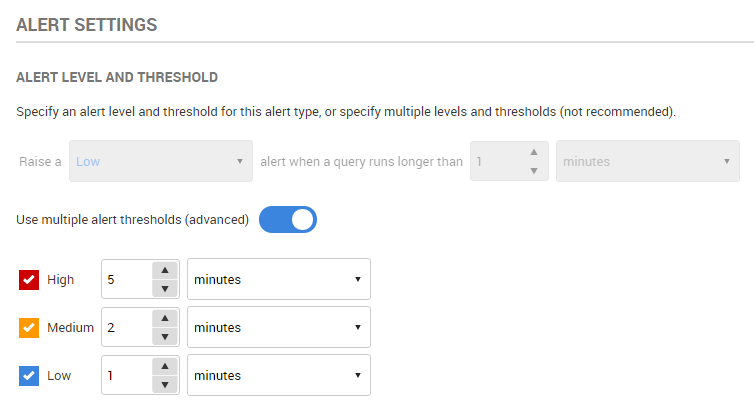Image resolution: width=754 pixels, height=409 pixels.
Task: Increase the Low threshold value
Action: (x=165, y=366)
